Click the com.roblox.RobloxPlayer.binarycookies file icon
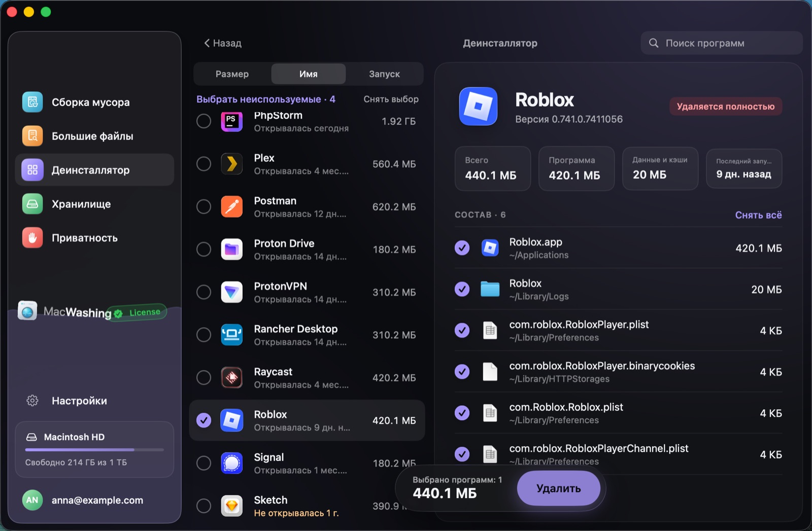The image size is (812, 531). pyautogui.click(x=490, y=372)
